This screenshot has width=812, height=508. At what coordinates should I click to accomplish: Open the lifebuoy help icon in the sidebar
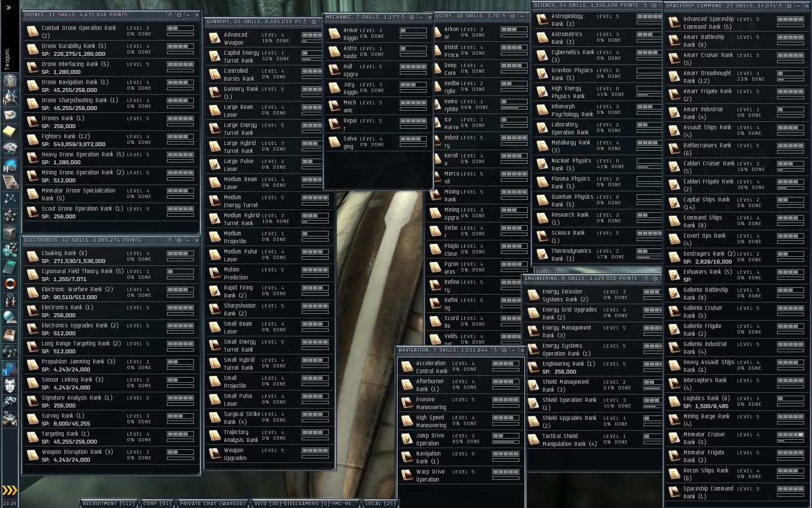coord(10,283)
